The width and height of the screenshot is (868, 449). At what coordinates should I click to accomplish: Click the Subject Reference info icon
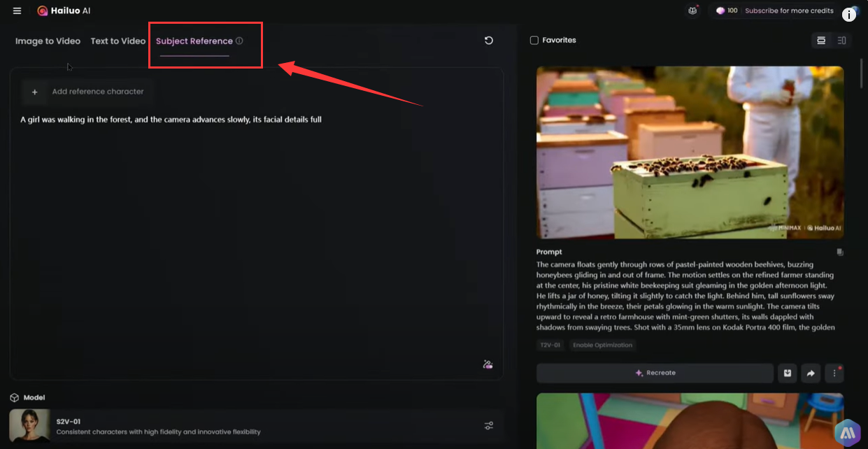point(239,41)
